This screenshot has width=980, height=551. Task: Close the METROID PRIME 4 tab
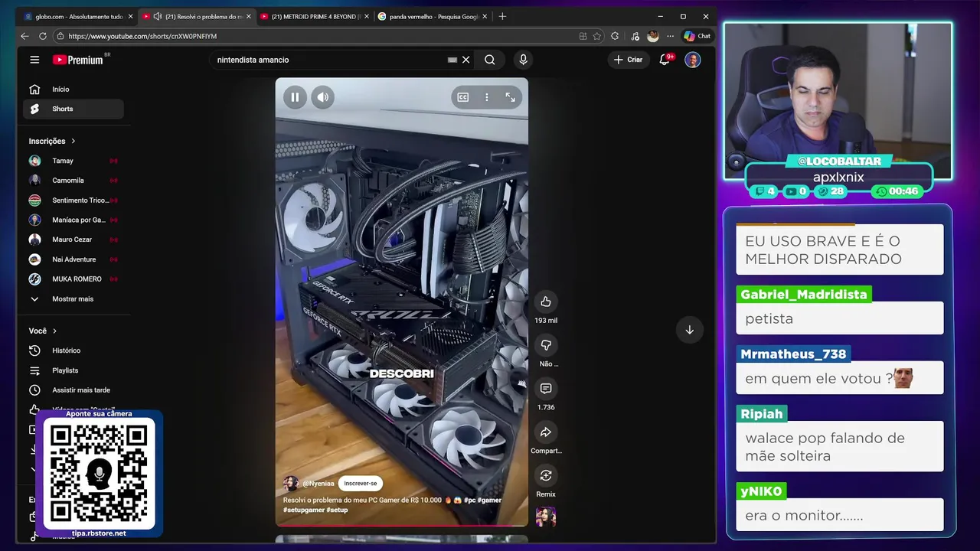coord(367,16)
